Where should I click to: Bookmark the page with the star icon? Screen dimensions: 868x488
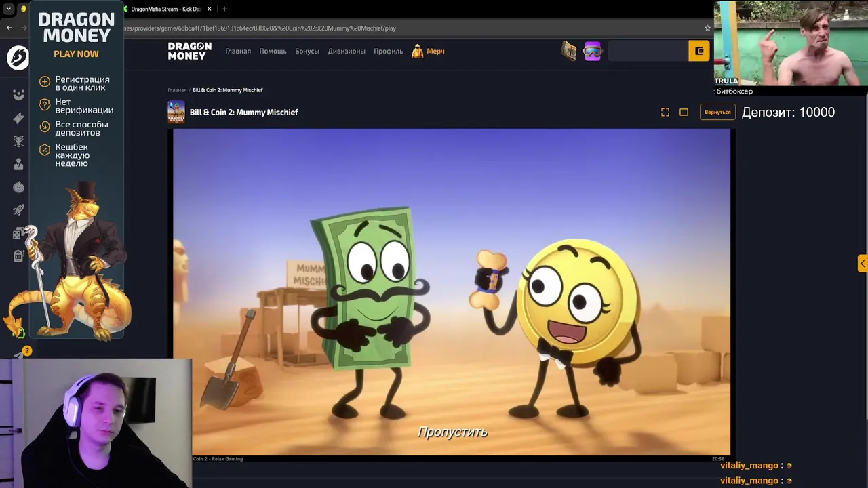[x=707, y=28]
